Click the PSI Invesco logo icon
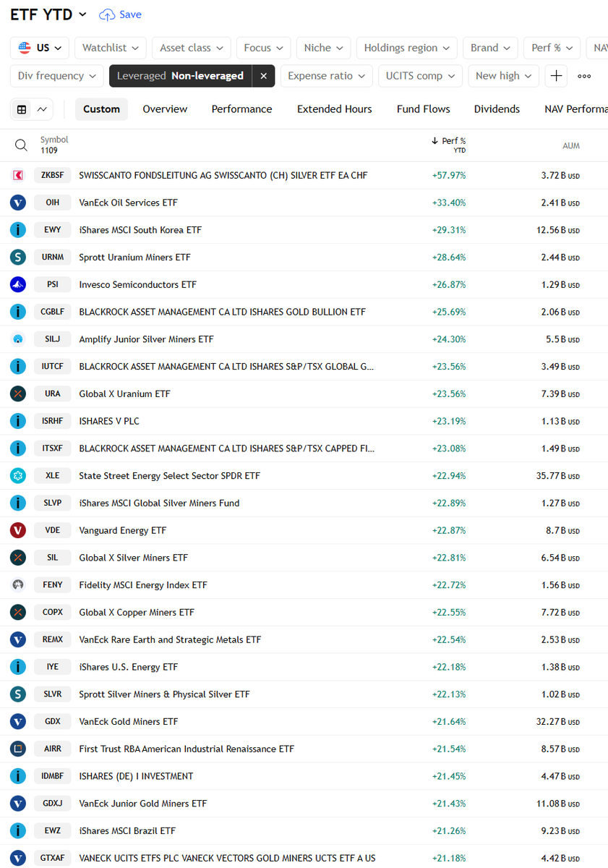 (x=18, y=284)
